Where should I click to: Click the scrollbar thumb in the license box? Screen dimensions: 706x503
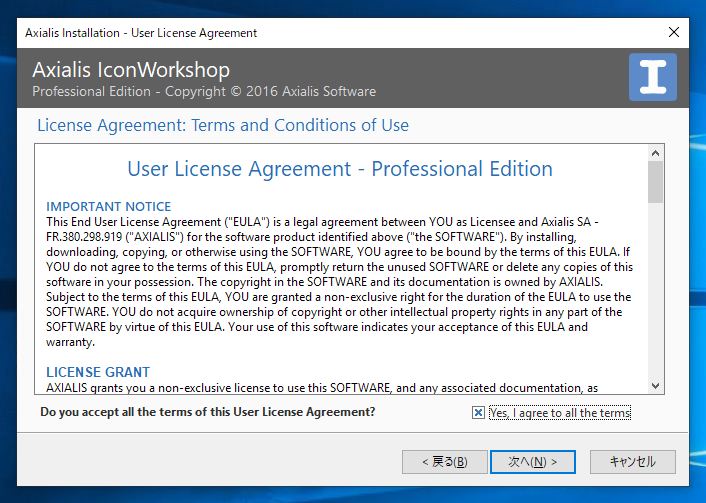[656, 182]
